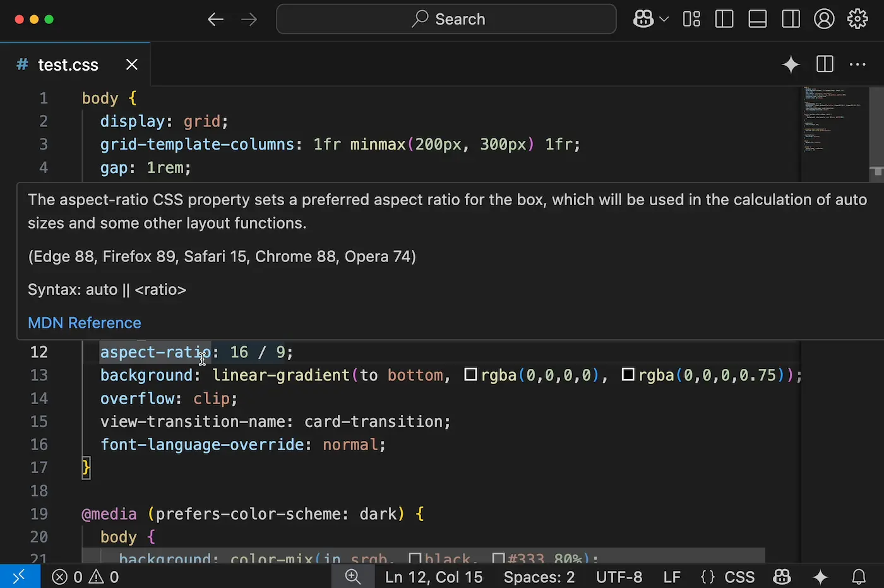
Task: Click the remote connection indicator bottom-left
Action: 20,577
